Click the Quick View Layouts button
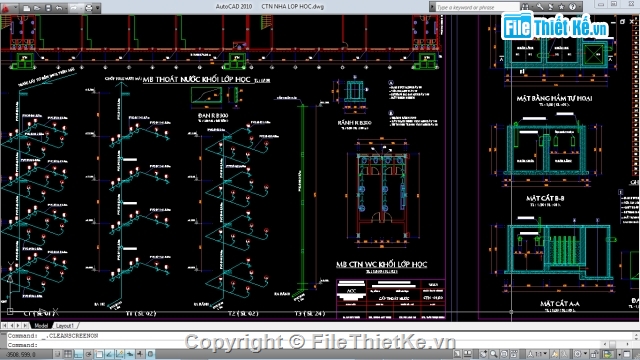Image resolution: width=640 pixels, height=360 pixels. click(x=468, y=354)
